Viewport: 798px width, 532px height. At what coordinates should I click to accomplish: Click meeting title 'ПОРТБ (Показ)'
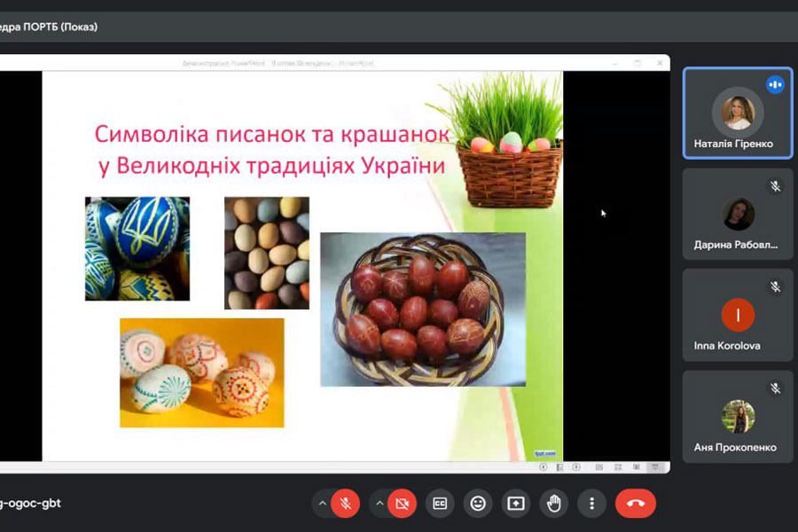tap(60, 27)
